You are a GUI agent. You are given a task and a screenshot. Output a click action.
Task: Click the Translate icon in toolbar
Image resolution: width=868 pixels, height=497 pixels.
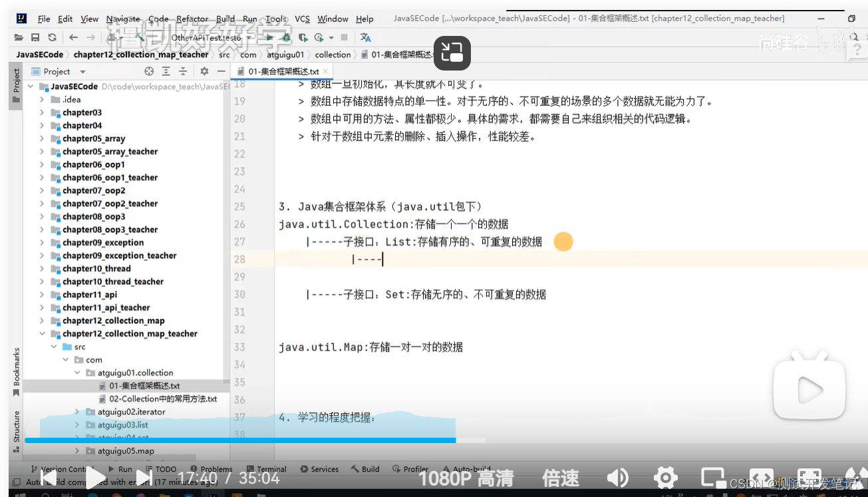365,37
